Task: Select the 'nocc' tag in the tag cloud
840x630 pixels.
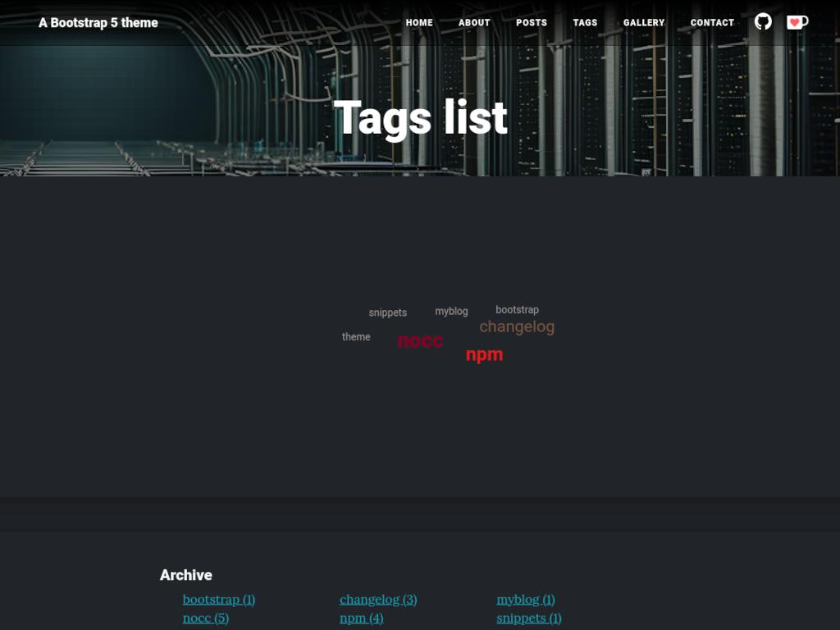Action: pyautogui.click(x=419, y=340)
